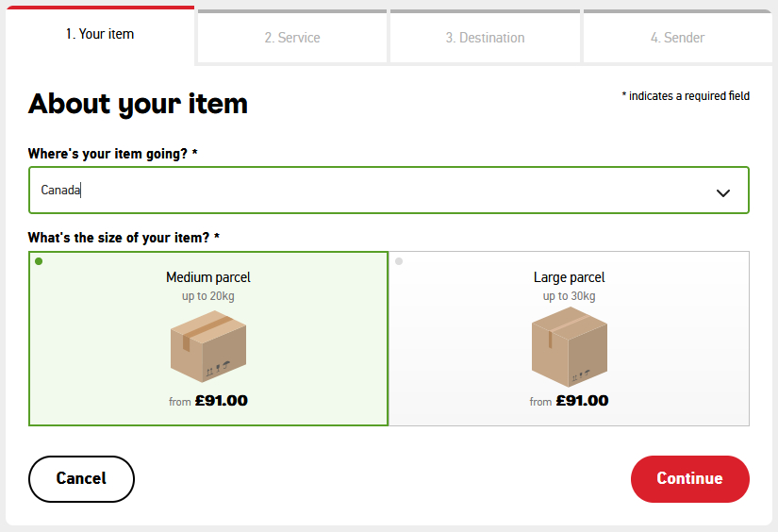The image size is (778, 532).
Task: Expand the destination country dropdown arrow
Action: [723, 192]
